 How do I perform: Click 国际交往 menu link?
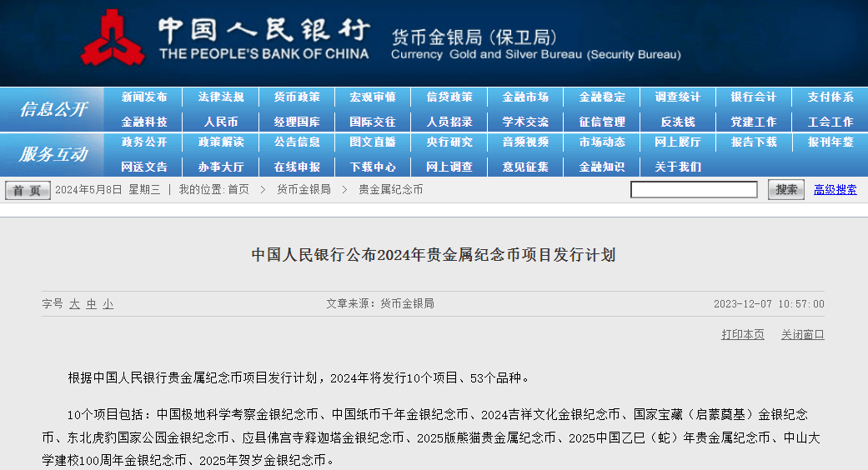pyautogui.click(x=373, y=122)
